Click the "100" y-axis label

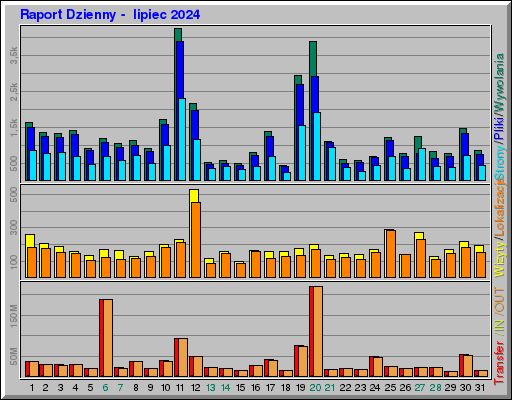(x=14, y=262)
